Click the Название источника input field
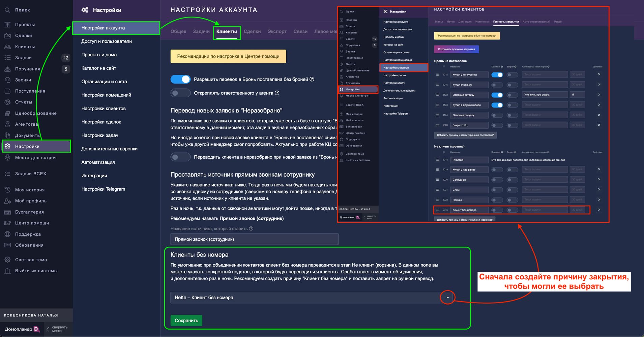This screenshot has width=644, height=337. pos(255,239)
